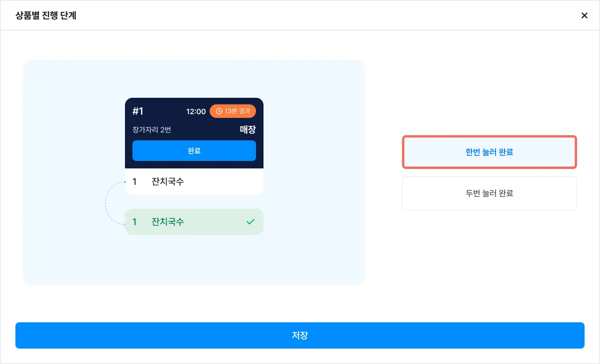
Task: Click the 완료 button in order card
Action: (x=194, y=151)
